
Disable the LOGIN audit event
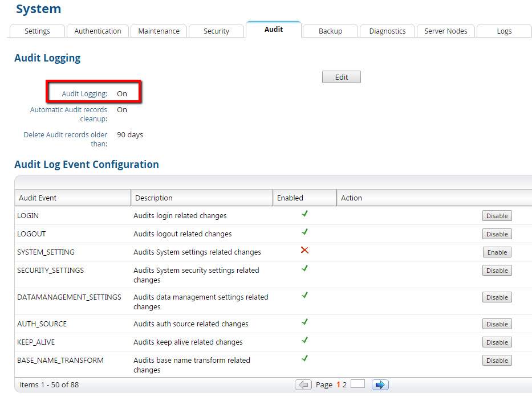pos(497,216)
